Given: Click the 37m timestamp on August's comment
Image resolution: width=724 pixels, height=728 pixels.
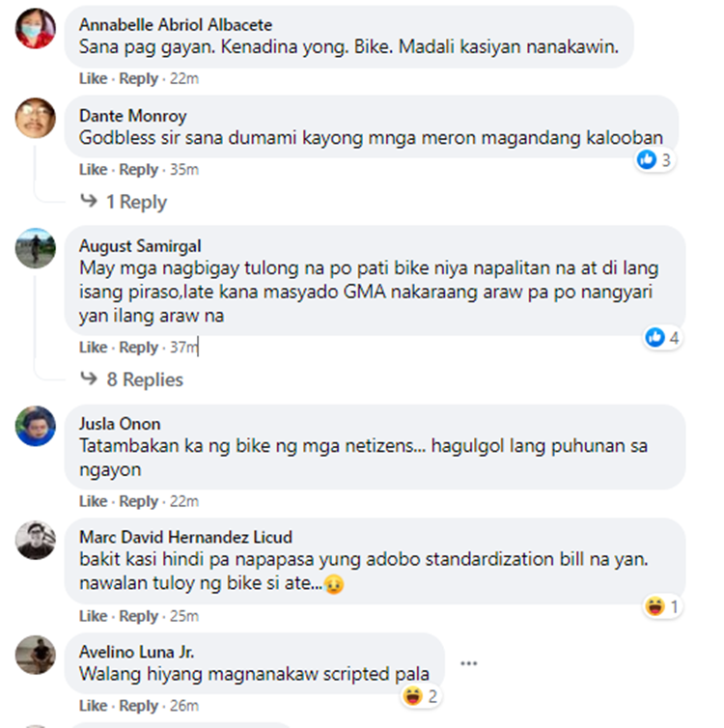Looking at the screenshot, I should pyautogui.click(x=183, y=348).
